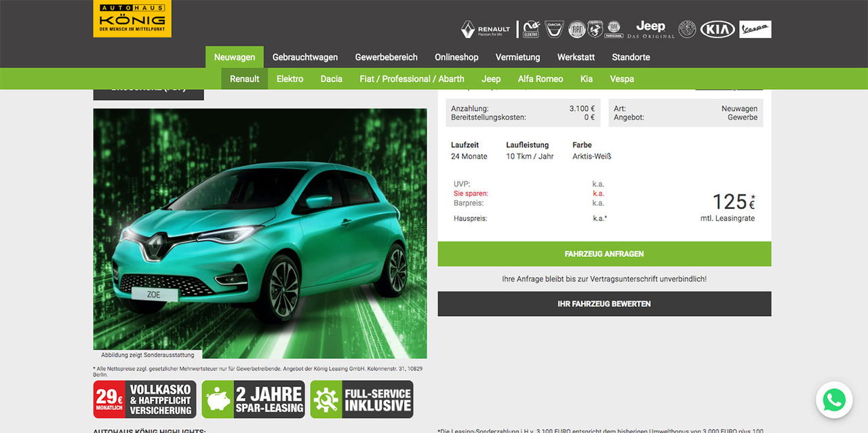This screenshot has width=868, height=433.
Task: Open the Gebrauchtwagen menu
Action: click(305, 57)
